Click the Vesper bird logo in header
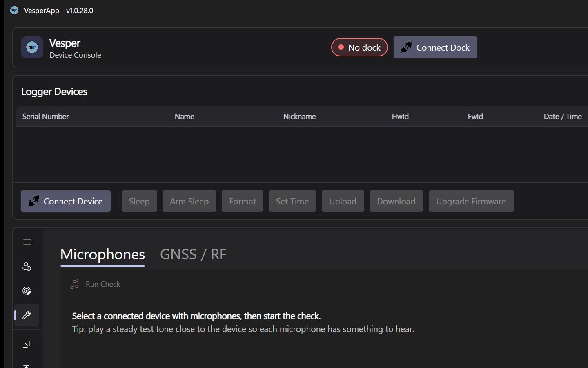The height and width of the screenshot is (368, 588). (32, 47)
